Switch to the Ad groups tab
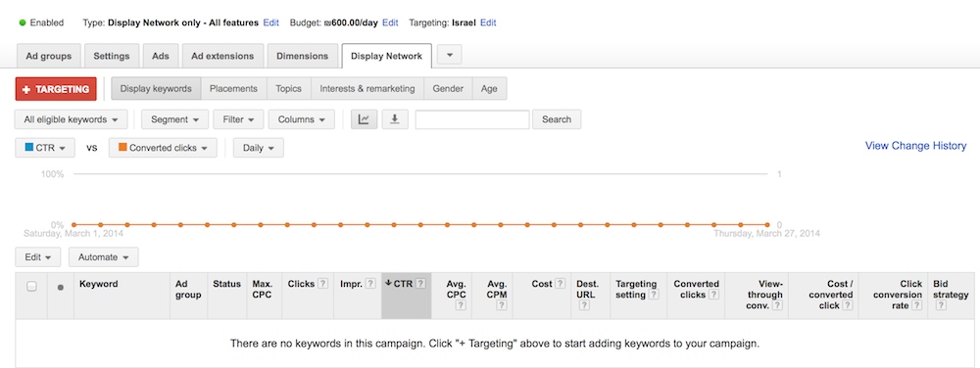Image resolution: width=980 pixels, height=368 pixels. click(49, 56)
